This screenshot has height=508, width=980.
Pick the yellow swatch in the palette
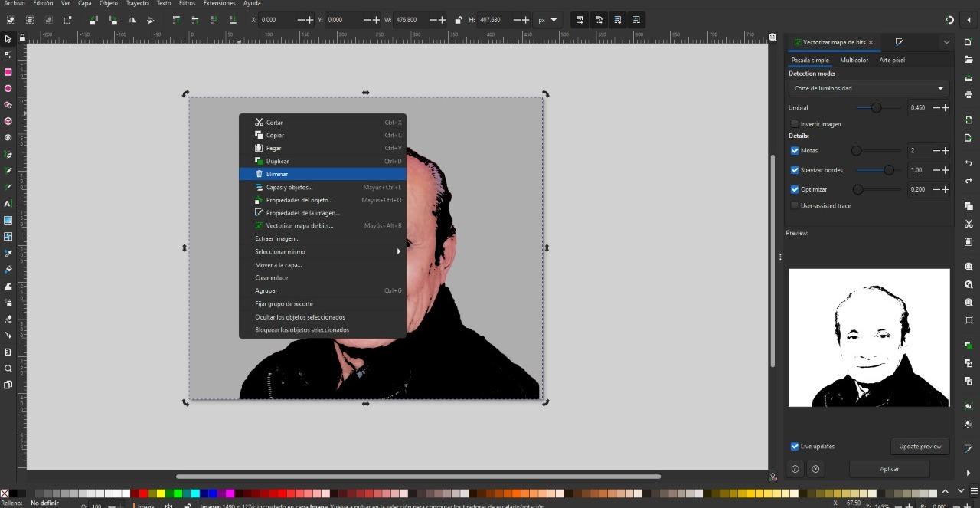162,493
